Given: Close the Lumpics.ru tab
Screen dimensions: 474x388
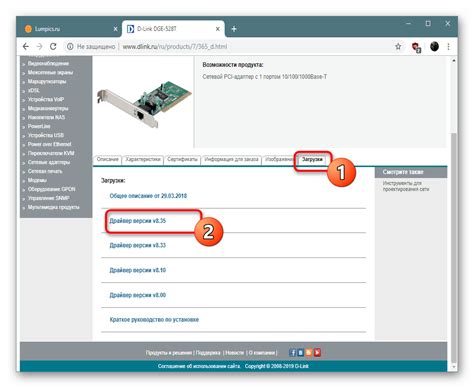Looking at the screenshot, I should coord(115,29).
